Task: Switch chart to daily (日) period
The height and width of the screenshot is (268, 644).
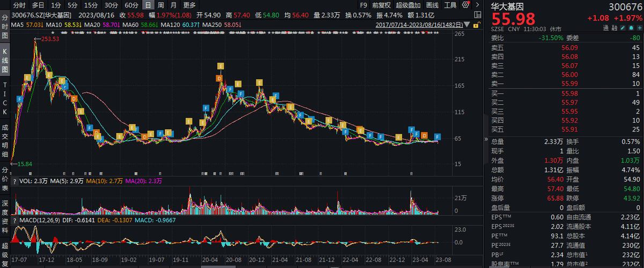Action: tap(148, 5)
